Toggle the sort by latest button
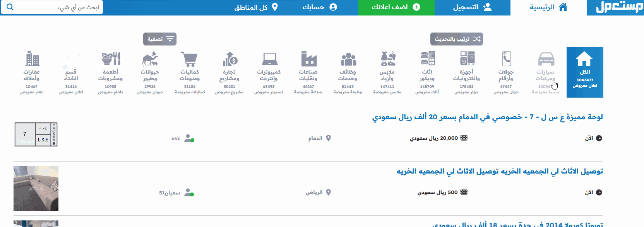The image size is (644, 227). coord(457,39)
